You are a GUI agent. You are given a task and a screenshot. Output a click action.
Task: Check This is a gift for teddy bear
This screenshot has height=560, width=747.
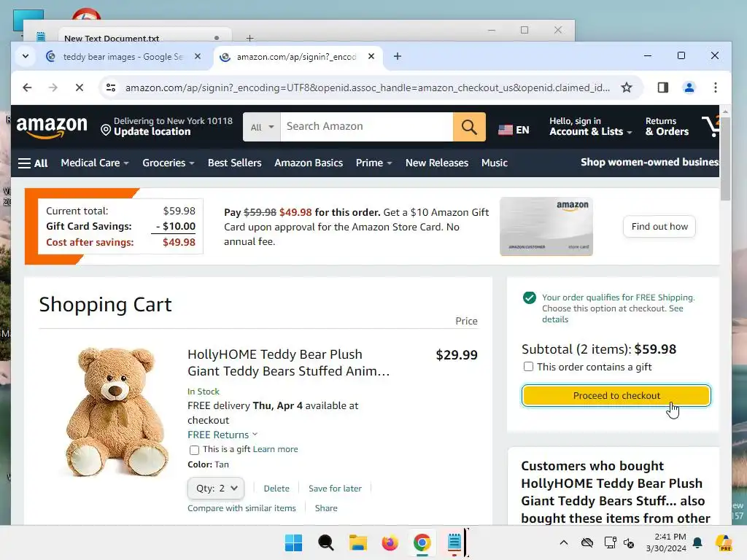pyautogui.click(x=194, y=450)
